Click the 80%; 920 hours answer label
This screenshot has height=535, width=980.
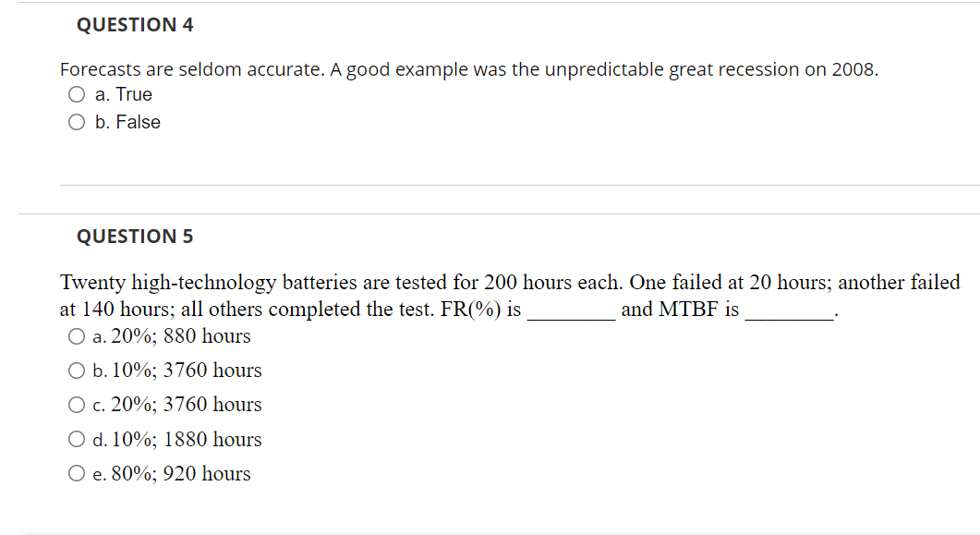(172, 472)
